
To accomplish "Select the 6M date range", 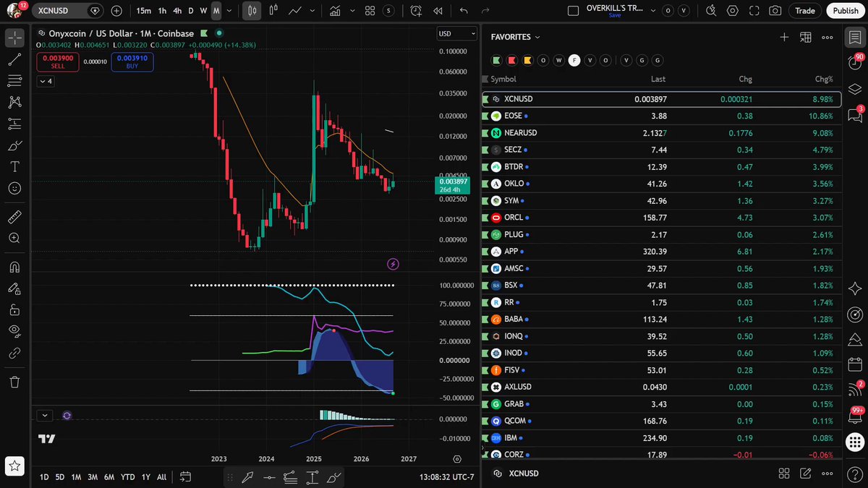I will pyautogui.click(x=109, y=477).
